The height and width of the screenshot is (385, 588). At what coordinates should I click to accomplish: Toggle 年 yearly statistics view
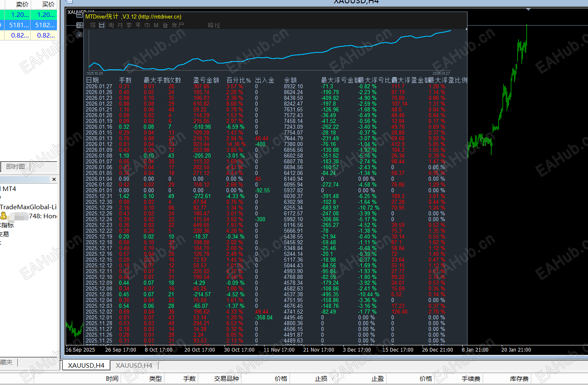[138, 25]
